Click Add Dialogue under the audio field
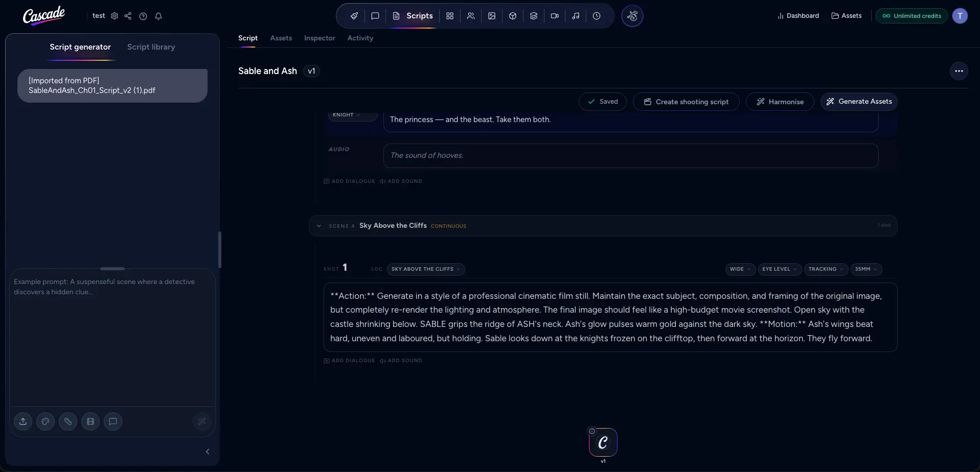Screen dimensions: 980x472 coord(350,181)
